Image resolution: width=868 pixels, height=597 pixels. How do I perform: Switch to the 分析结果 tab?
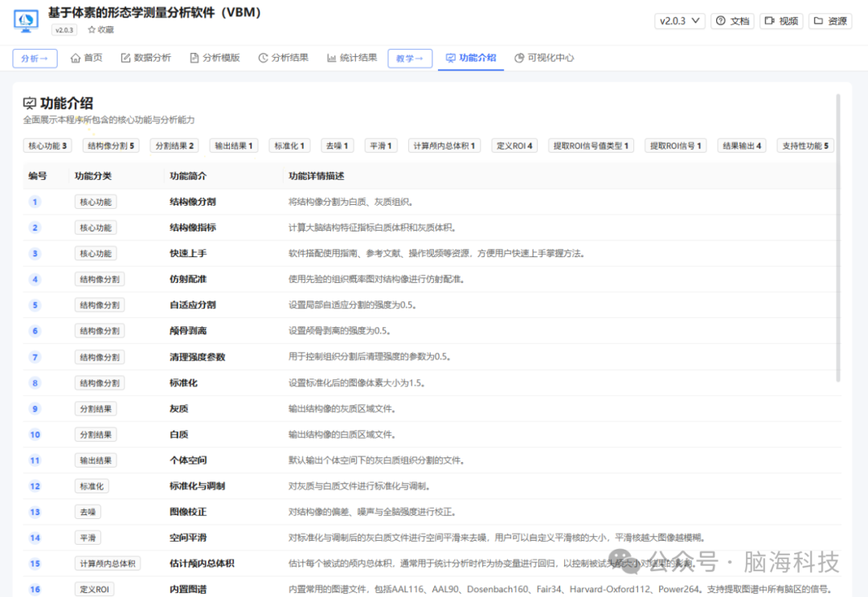284,58
